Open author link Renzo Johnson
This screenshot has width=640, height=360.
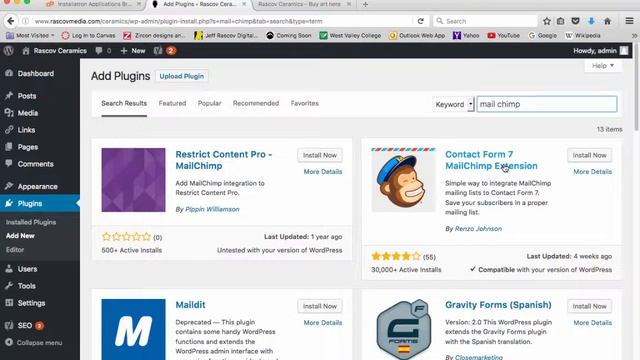(478, 229)
